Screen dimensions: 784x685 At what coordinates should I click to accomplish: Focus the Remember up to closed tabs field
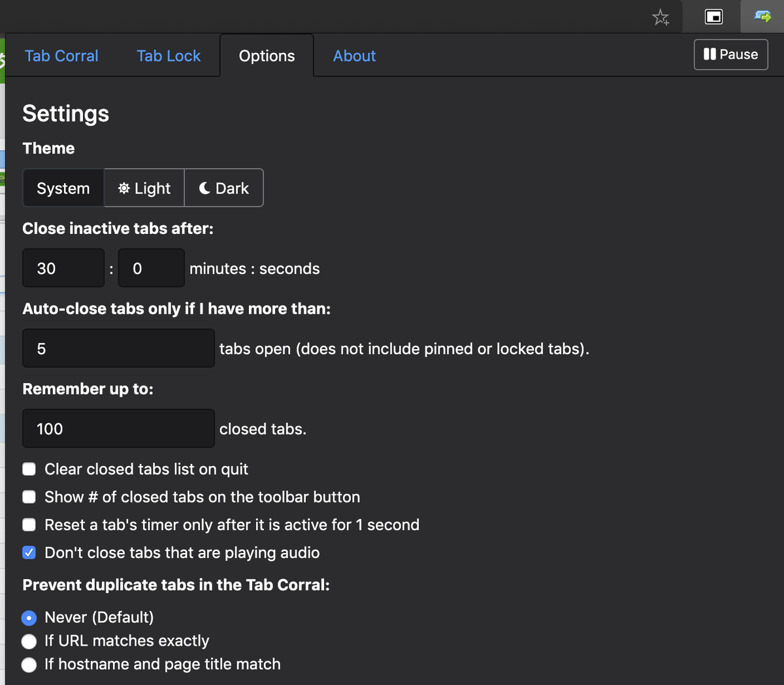pyautogui.click(x=118, y=429)
